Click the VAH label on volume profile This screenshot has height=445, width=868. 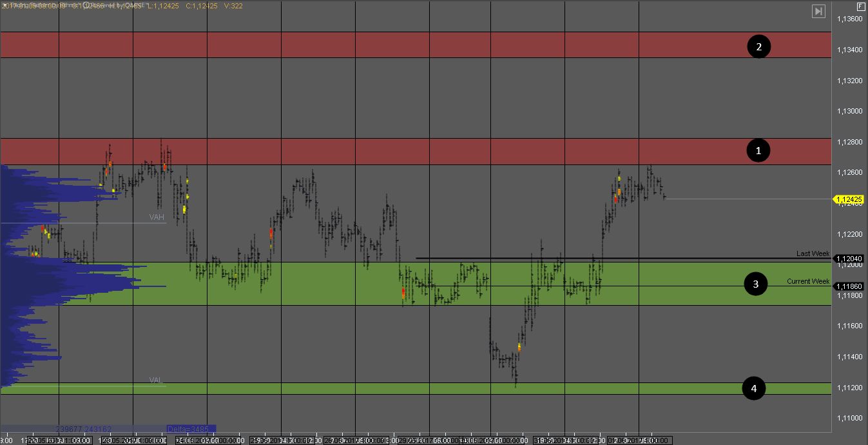point(157,217)
